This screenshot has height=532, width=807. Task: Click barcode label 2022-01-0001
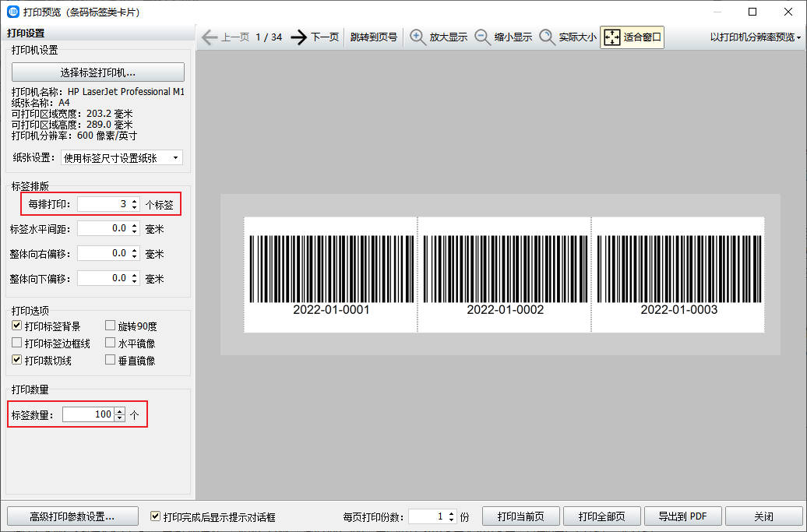click(x=331, y=275)
